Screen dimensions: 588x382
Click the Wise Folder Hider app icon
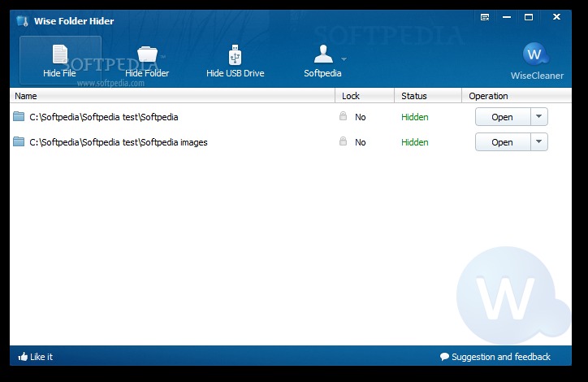[x=23, y=21]
